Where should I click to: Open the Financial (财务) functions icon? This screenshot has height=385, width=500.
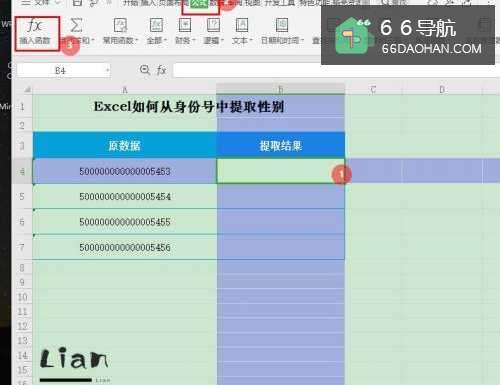[185, 25]
